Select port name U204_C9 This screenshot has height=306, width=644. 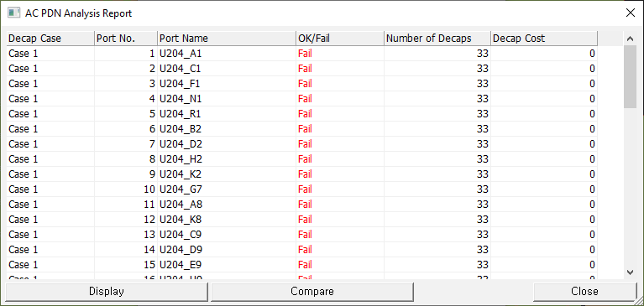click(181, 235)
